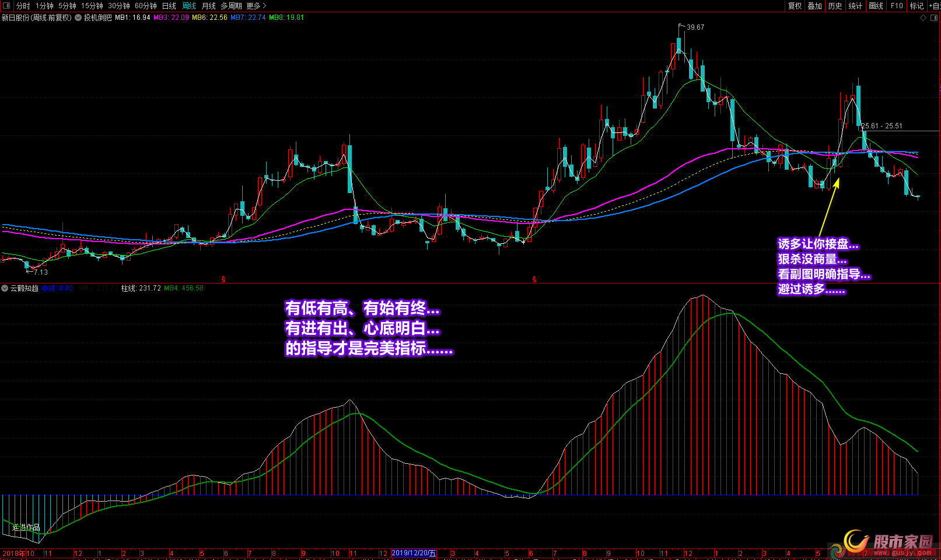The image size is (941, 560).
Task: Expand the 云鹤知趋 sub-indicator dropdown arrow
Action: pyautogui.click(x=5, y=288)
